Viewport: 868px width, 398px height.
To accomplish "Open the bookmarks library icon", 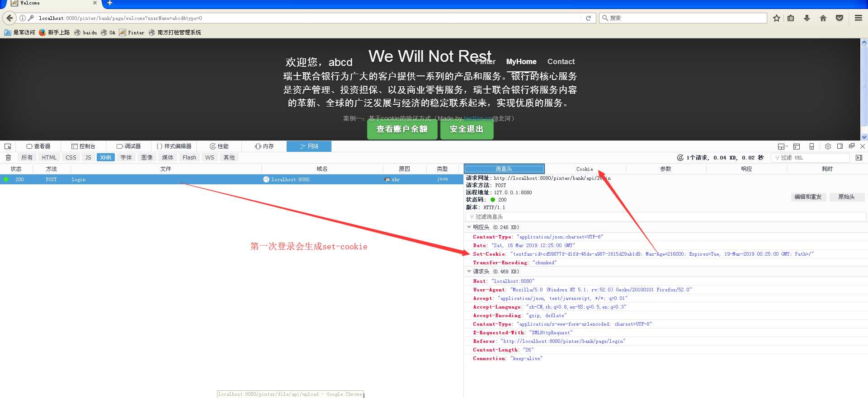I will [x=791, y=18].
